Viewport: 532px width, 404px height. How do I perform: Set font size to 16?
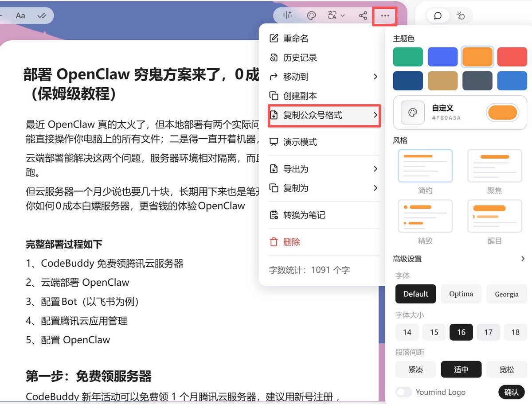tap(461, 332)
